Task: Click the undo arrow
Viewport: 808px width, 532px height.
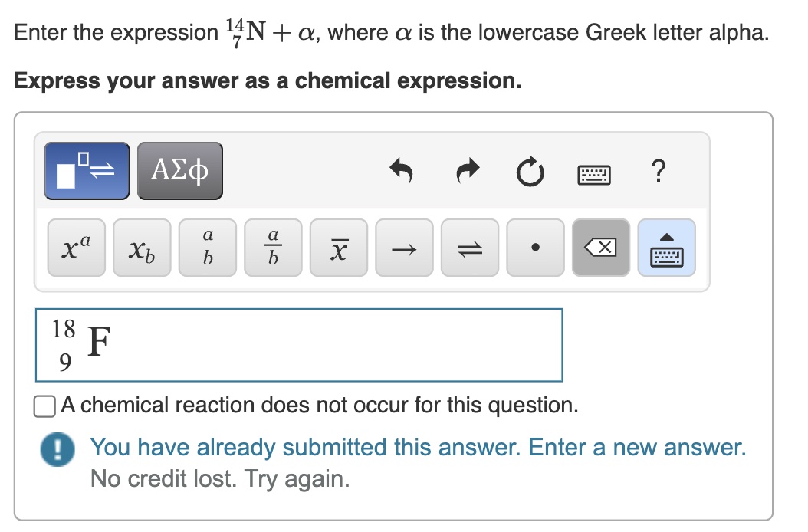Action: (x=402, y=172)
